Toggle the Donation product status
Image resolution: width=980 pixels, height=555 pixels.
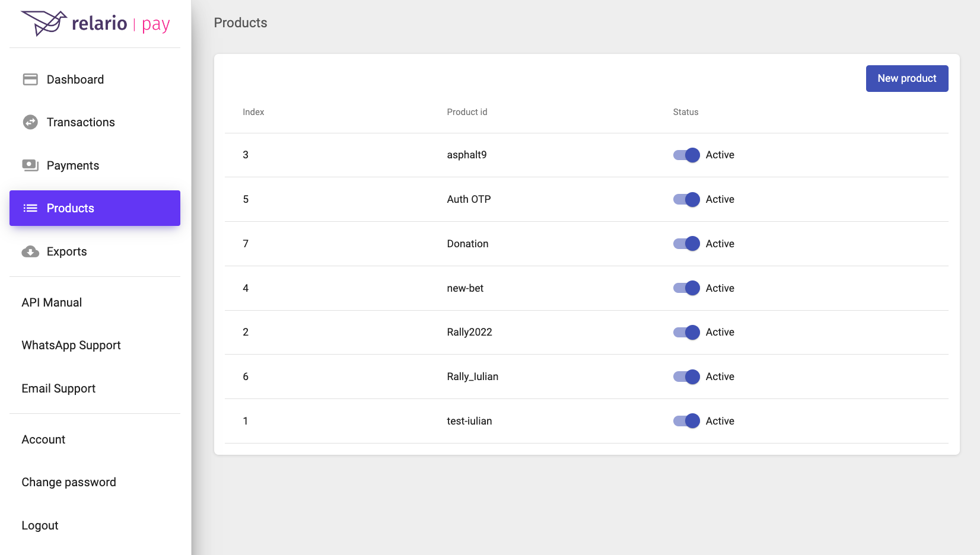(x=686, y=244)
